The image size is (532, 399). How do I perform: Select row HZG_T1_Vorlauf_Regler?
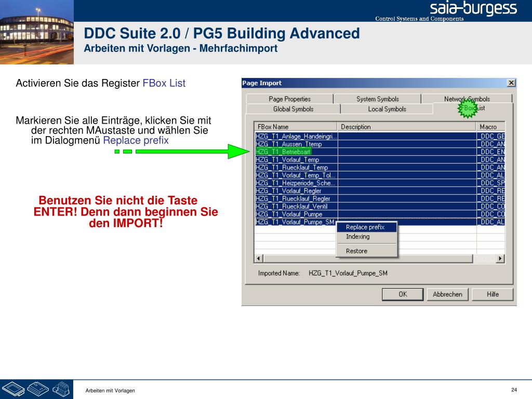tap(380, 191)
